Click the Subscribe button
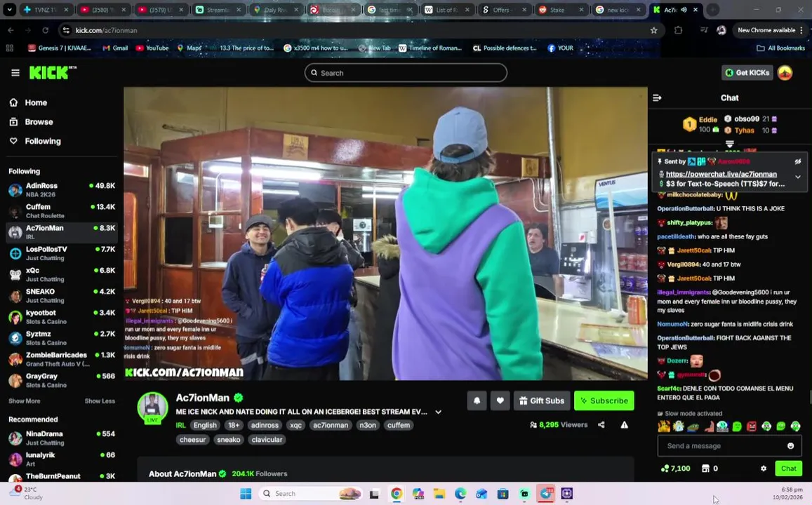This screenshot has width=812, height=505. point(604,400)
